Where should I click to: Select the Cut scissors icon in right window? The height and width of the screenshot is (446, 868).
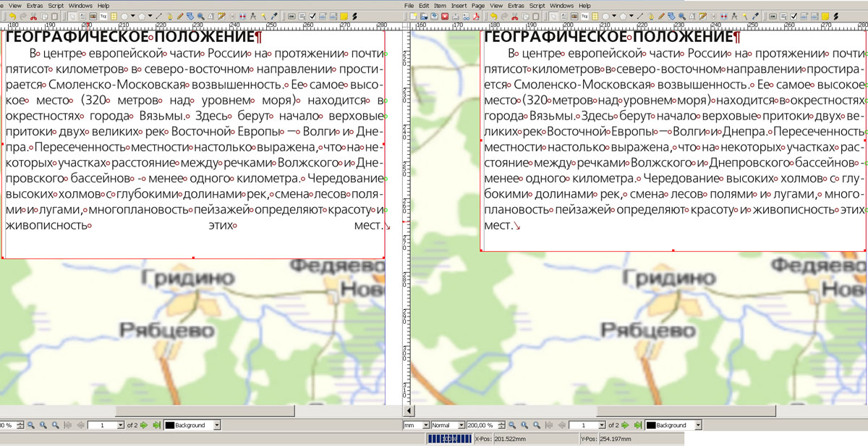click(514, 16)
